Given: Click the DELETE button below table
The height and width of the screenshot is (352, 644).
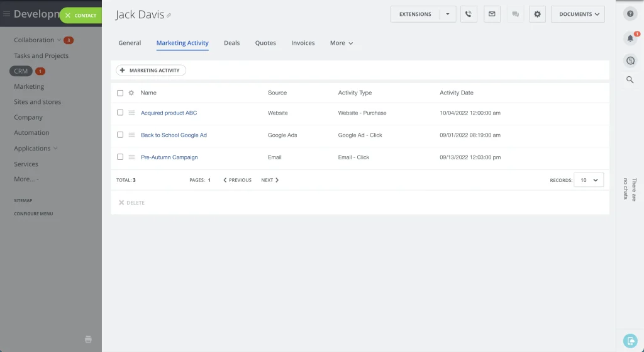Looking at the screenshot, I should point(132,203).
